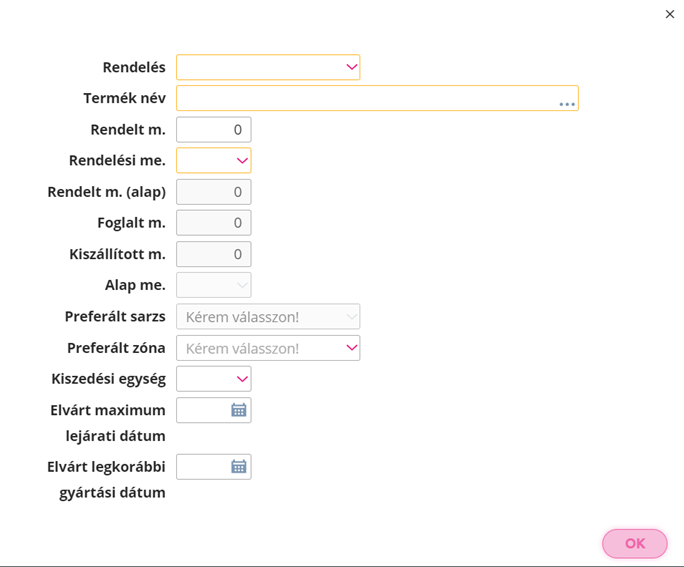The height and width of the screenshot is (567, 684).
Task: Open calendar for Elvárt maximum lejárati dátum
Action: [239, 410]
